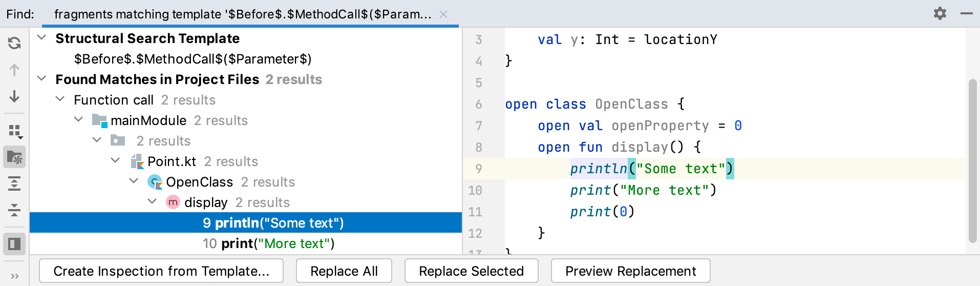This screenshot has width=980, height=286.
Task: Hide the Find tool window
Action: click(x=967, y=13)
